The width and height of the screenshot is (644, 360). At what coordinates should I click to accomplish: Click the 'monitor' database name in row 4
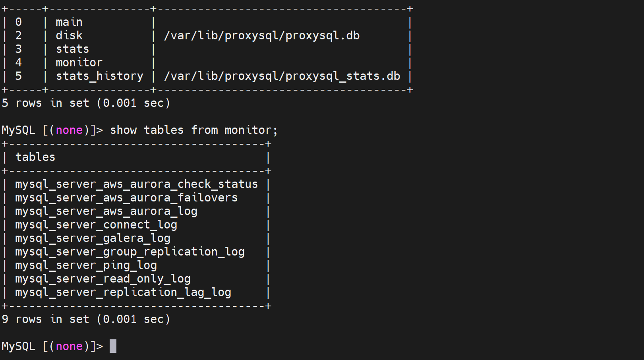79,63
